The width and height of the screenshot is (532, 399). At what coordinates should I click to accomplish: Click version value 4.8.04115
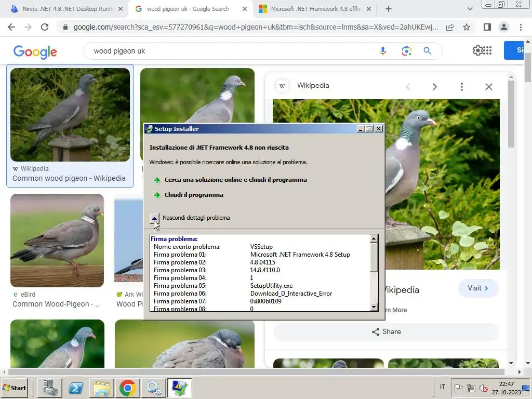click(x=262, y=262)
